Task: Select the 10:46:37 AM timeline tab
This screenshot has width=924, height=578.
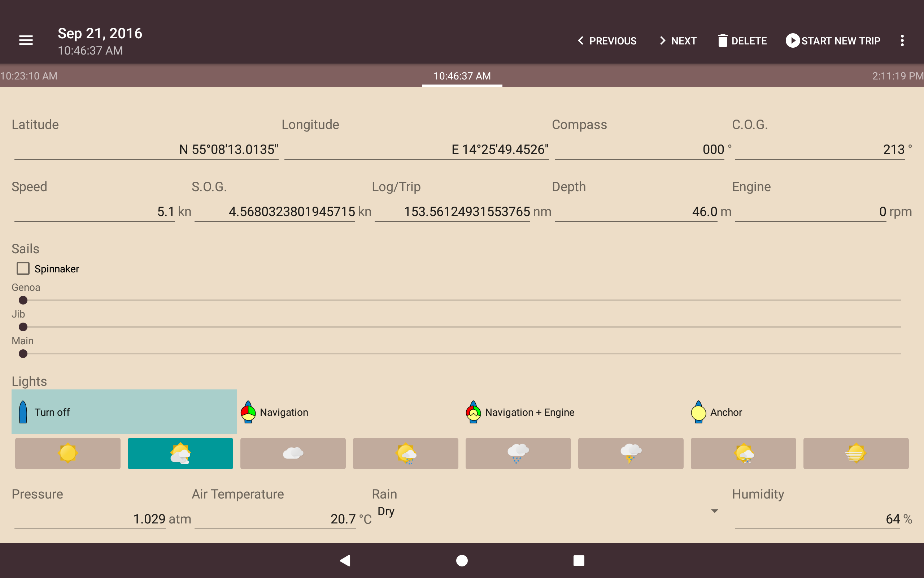Action: click(x=462, y=76)
